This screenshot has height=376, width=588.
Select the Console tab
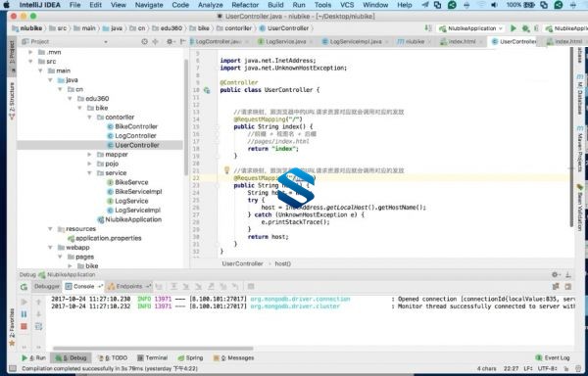pos(83,287)
